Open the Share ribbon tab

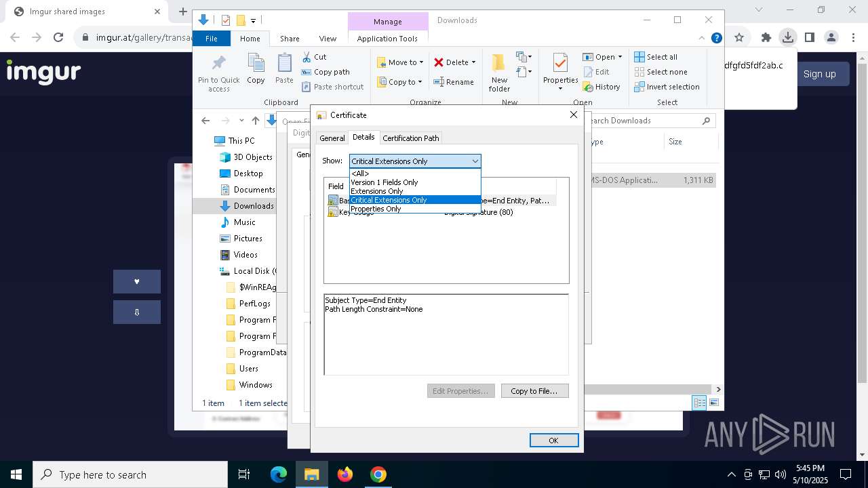pos(290,39)
